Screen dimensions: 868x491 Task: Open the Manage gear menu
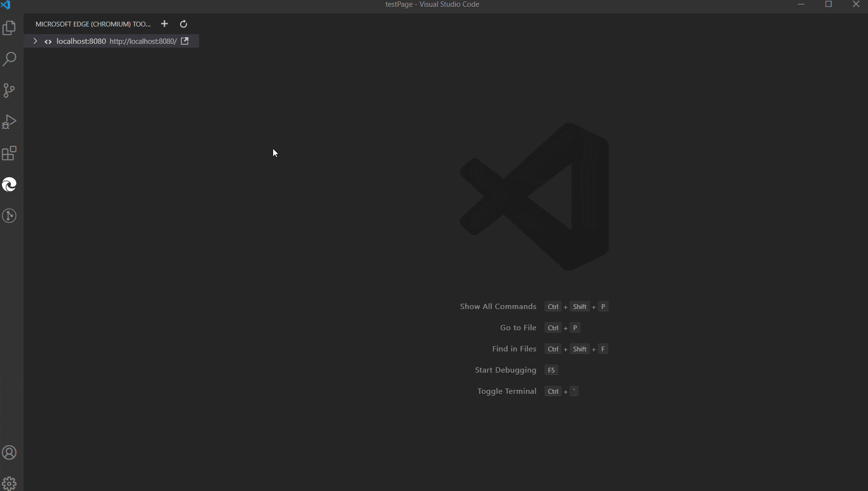10,483
